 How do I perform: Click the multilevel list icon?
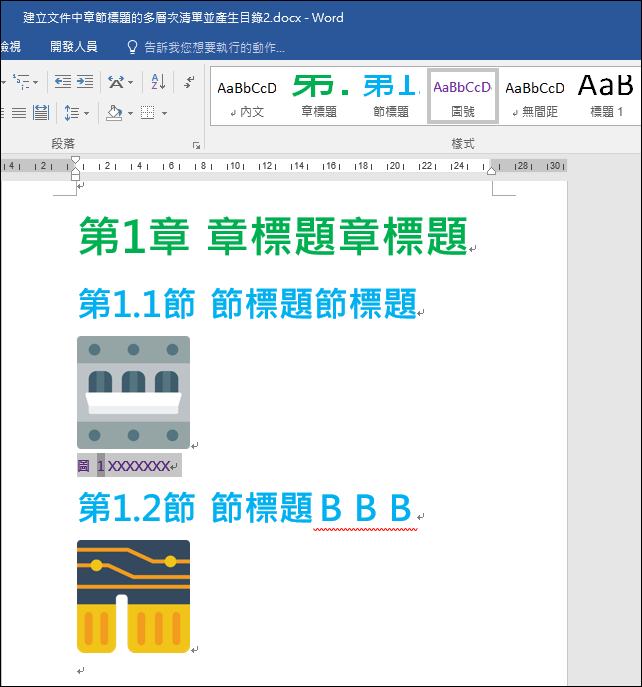coord(21,81)
